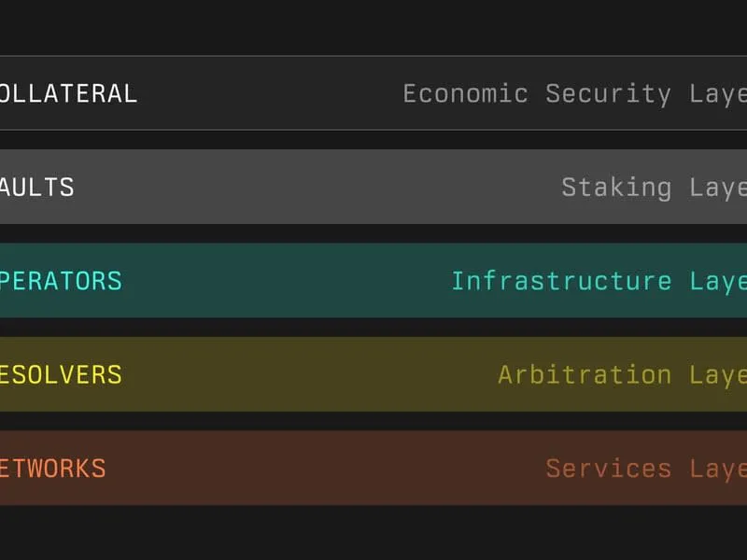Click the empty middle of the Collateral band
Viewport: 747px width, 560px height.
pos(271,93)
